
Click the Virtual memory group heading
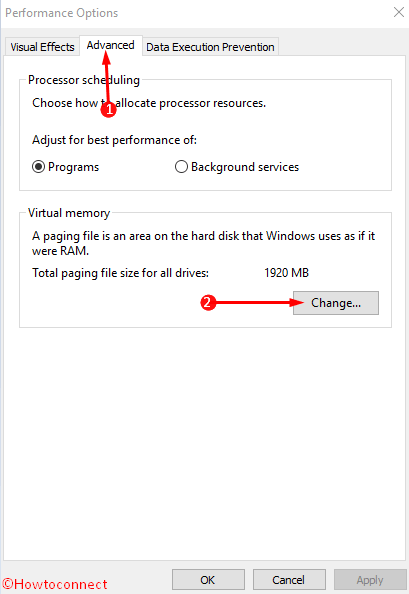pos(69,213)
